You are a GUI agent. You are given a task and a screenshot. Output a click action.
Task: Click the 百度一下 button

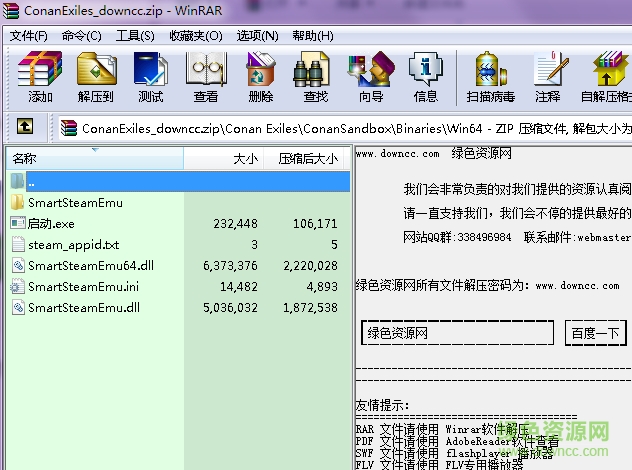[x=595, y=333]
